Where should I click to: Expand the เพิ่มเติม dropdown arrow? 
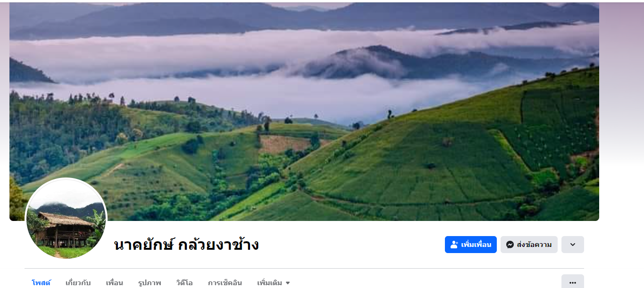tap(288, 283)
